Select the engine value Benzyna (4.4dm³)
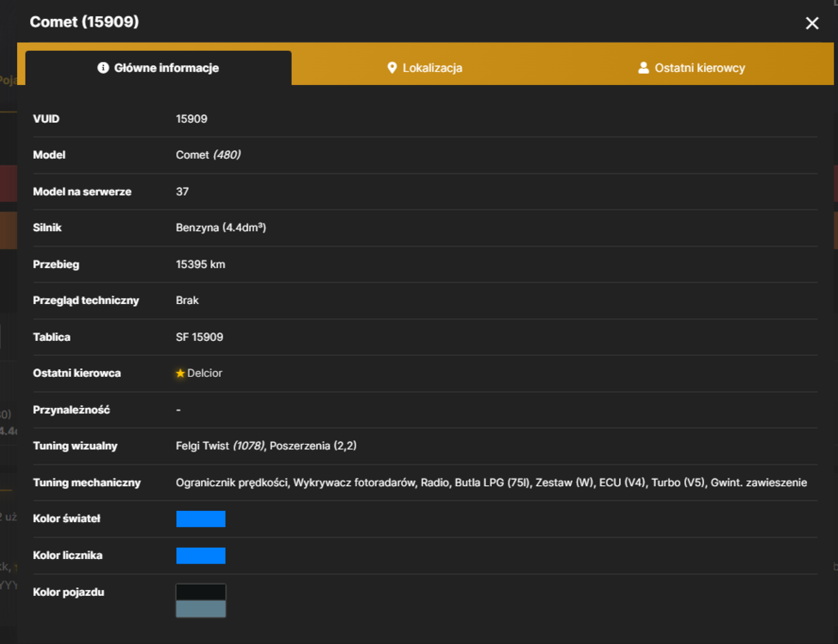838x644 pixels. tap(221, 228)
